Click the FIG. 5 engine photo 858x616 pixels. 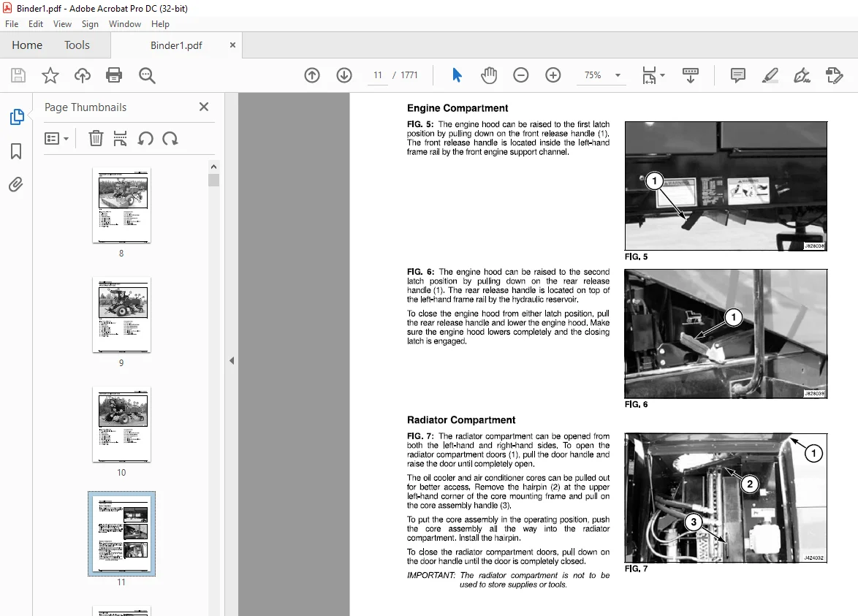tap(726, 186)
